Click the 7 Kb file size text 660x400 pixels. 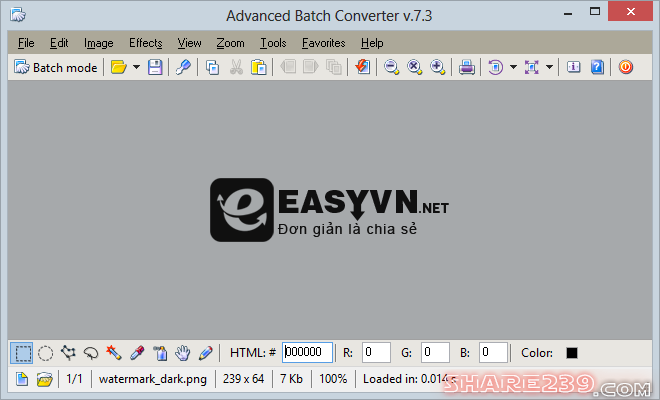[291, 379]
